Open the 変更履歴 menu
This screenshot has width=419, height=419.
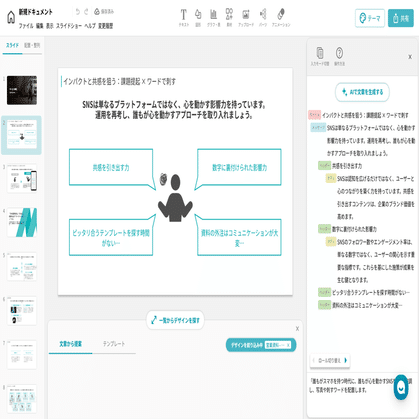(x=105, y=26)
